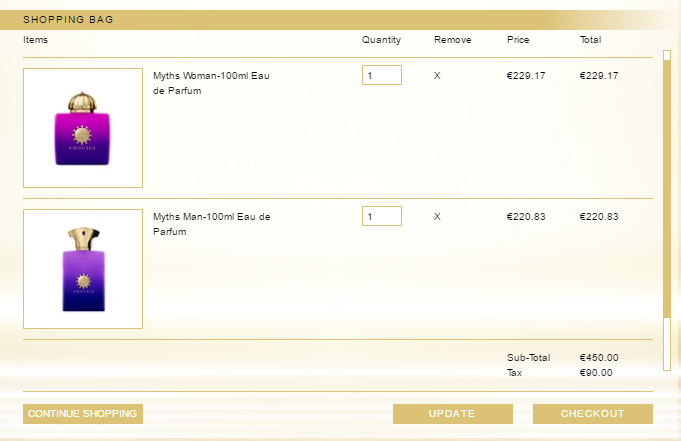Click the Tax label
The height and width of the screenshot is (441, 681).
coord(515,373)
